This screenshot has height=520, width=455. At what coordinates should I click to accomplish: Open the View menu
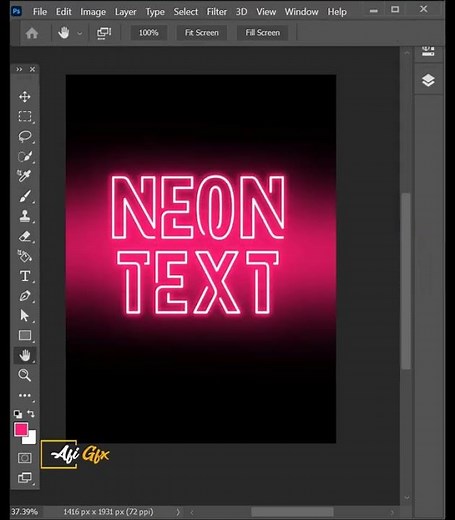(x=266, y=12)
